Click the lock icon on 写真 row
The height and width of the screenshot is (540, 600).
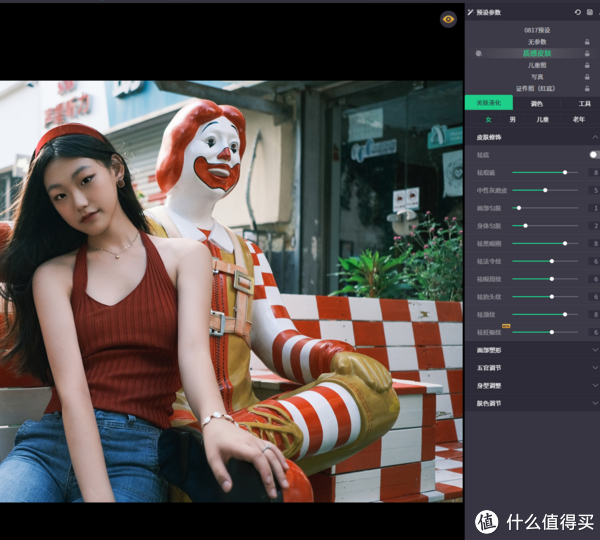pos(587,77)
